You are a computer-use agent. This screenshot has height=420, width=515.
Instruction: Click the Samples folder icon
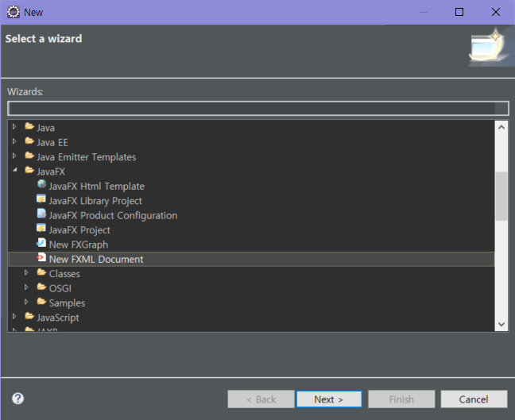[x=41, y=301]
